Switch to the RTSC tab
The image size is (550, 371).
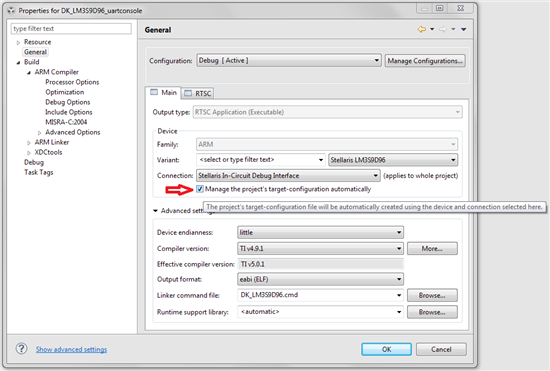point(198,93)
